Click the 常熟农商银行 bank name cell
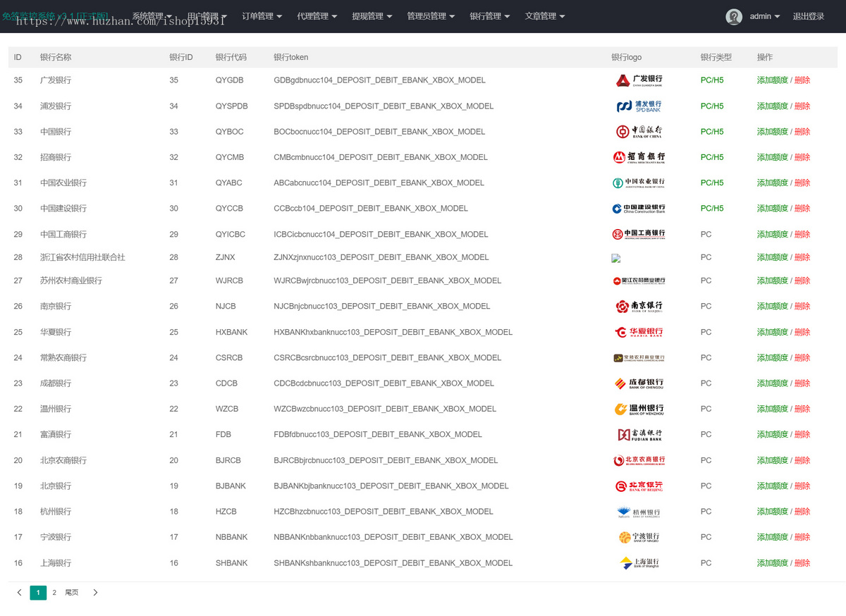This screenshot has width=846, height=616. (63, 358)
